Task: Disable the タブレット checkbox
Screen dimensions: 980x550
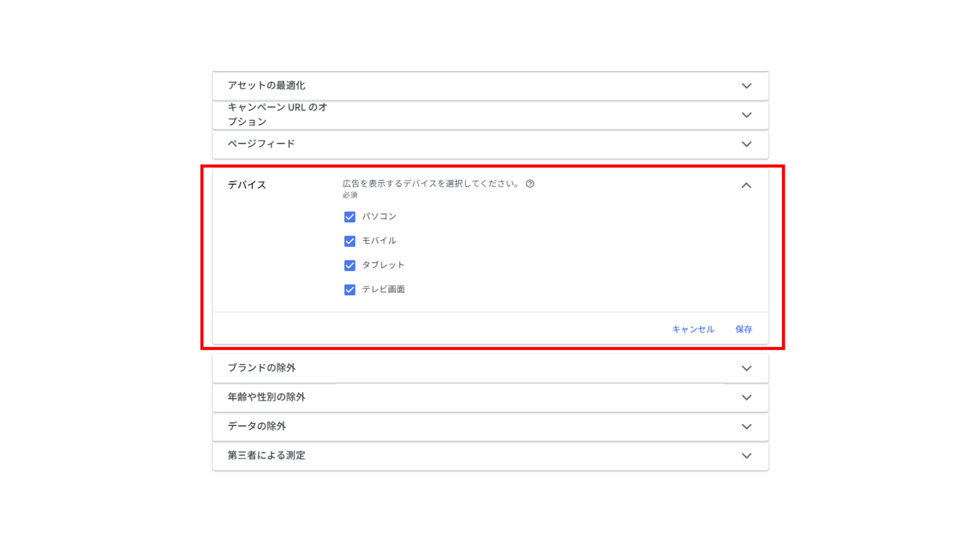Action: pos(350,265)
